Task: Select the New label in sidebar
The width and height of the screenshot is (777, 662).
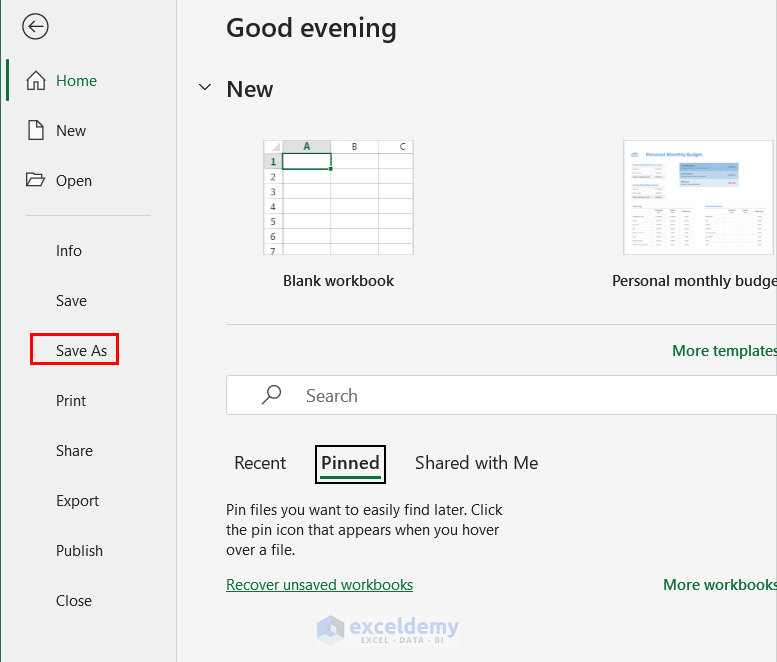Action: pos(71,131)
